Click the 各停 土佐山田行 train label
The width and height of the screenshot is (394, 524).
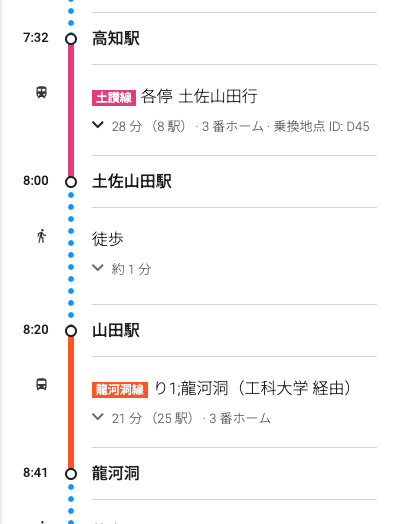199,97
